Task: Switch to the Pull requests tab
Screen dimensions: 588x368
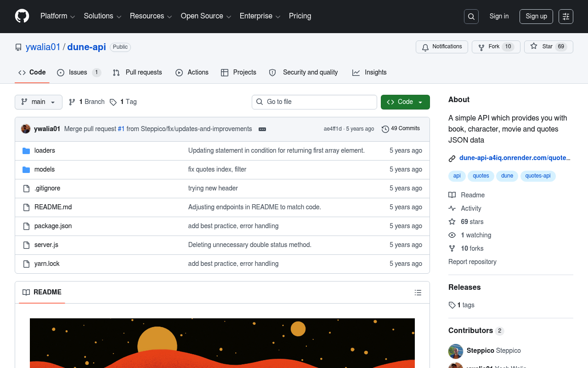Action: (x=137, y=73)
